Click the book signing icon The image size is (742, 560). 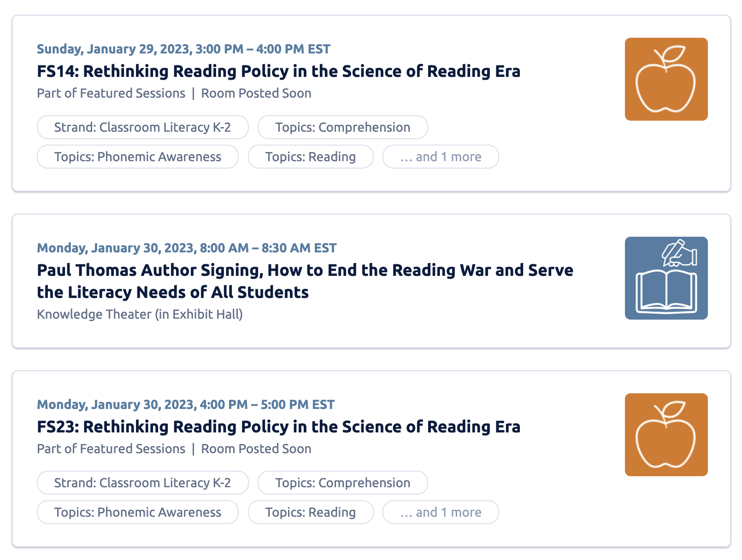click(x=666, y=278)
